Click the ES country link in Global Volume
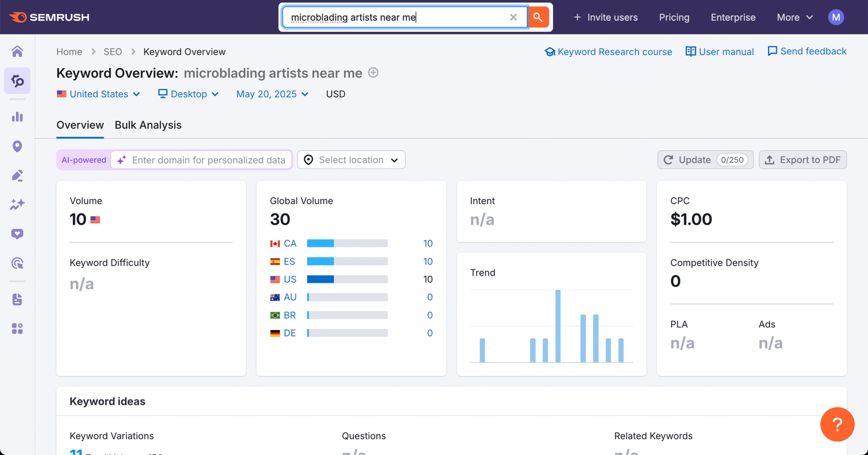Image resolution: width=868 pixels, height=455 pixels. pyautogui.click(x=290, y=261)
